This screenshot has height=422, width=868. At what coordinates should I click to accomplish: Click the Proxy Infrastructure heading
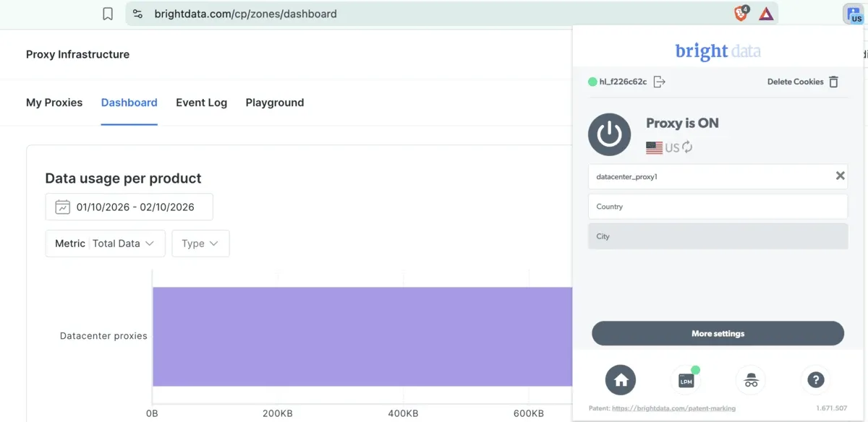(77, 54)
